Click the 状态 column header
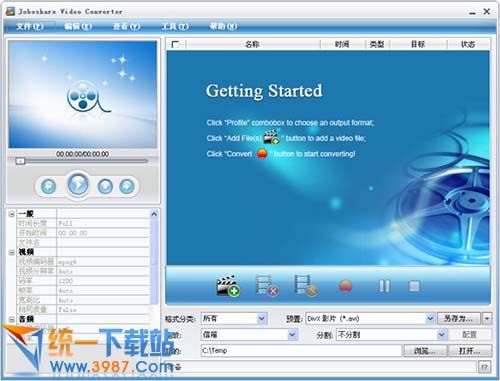The height and width of the screenshot is (381, 500). point(468,44)
